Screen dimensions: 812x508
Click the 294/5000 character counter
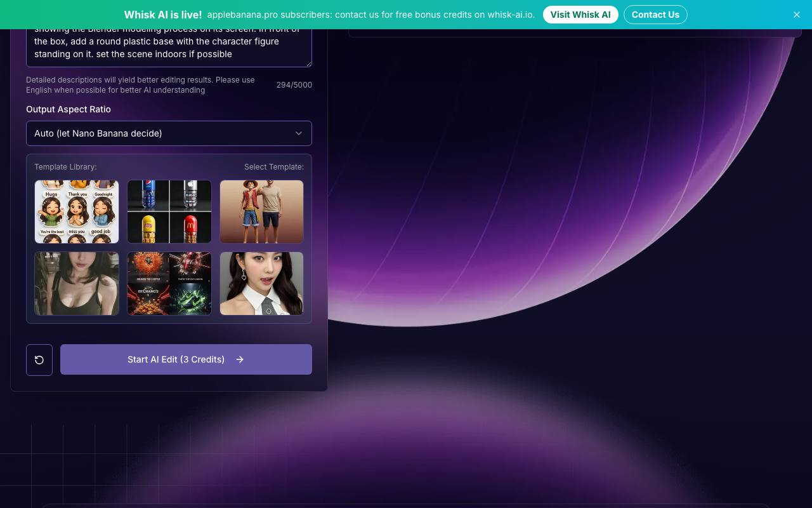click(294, 85)
